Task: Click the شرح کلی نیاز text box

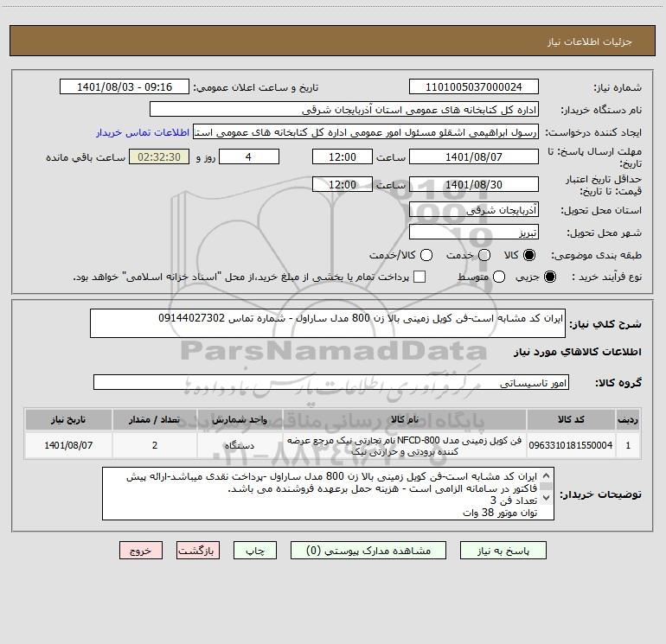Action: tap(328, 323)
